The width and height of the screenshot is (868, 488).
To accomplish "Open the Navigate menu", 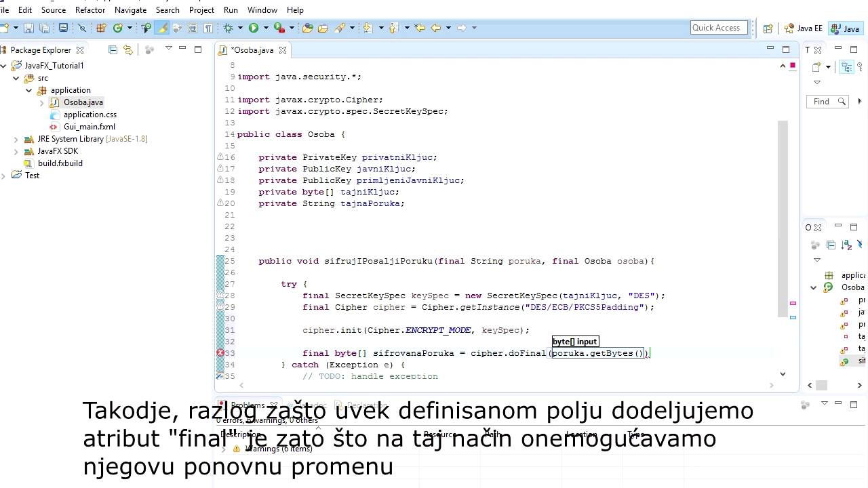I will click(x=130, y=10).
